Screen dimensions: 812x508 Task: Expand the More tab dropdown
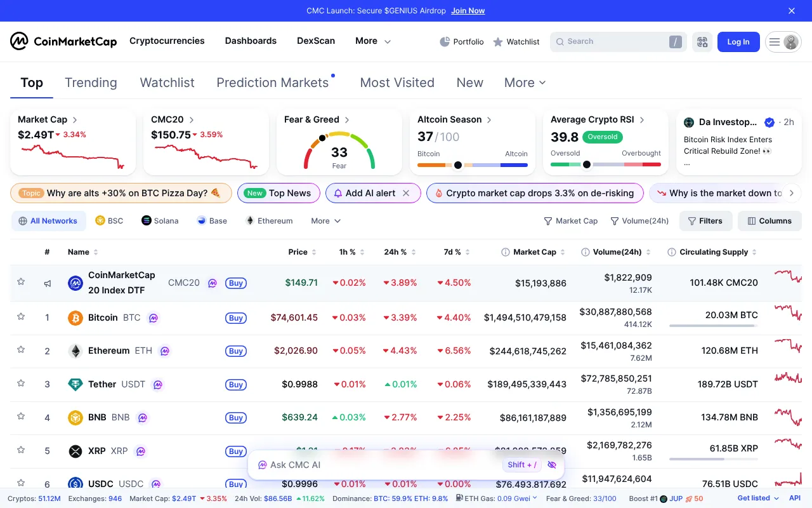(525, 83)
